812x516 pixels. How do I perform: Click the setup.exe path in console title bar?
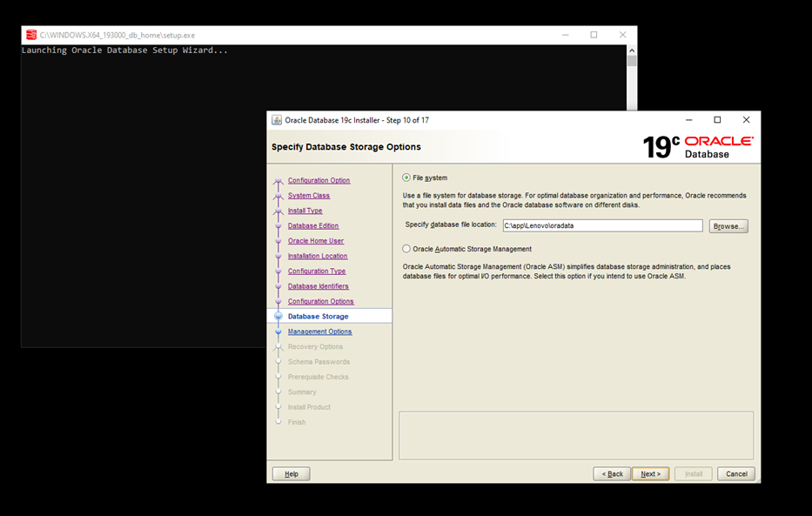tap(117, 35)
